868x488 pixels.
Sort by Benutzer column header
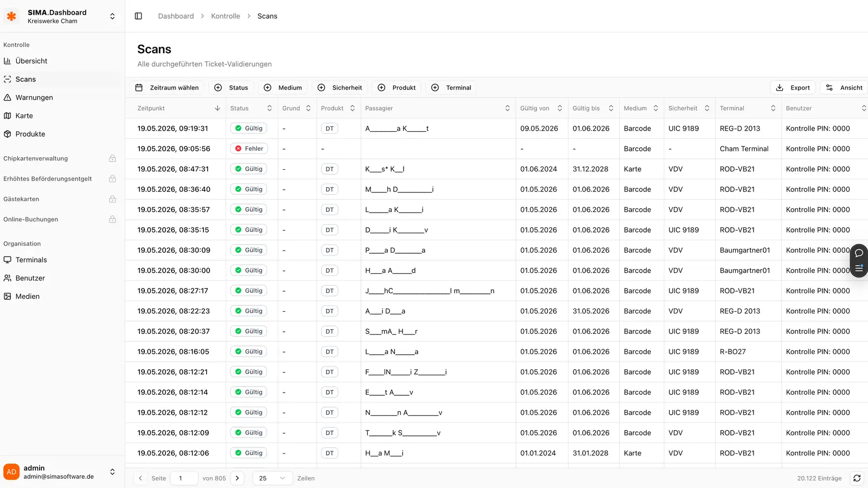[x=826, y=108]
